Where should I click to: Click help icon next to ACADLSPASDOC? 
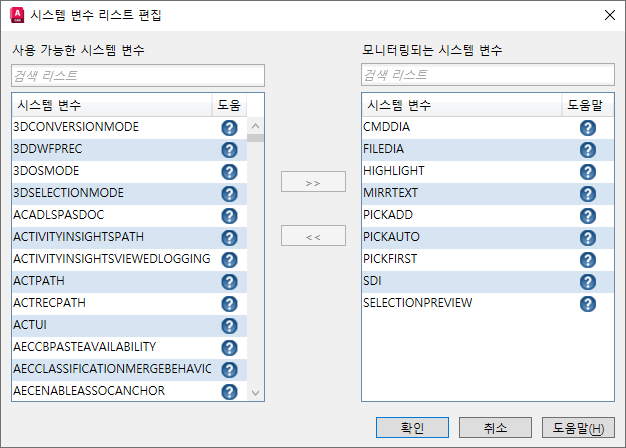(x=230, y=216)
